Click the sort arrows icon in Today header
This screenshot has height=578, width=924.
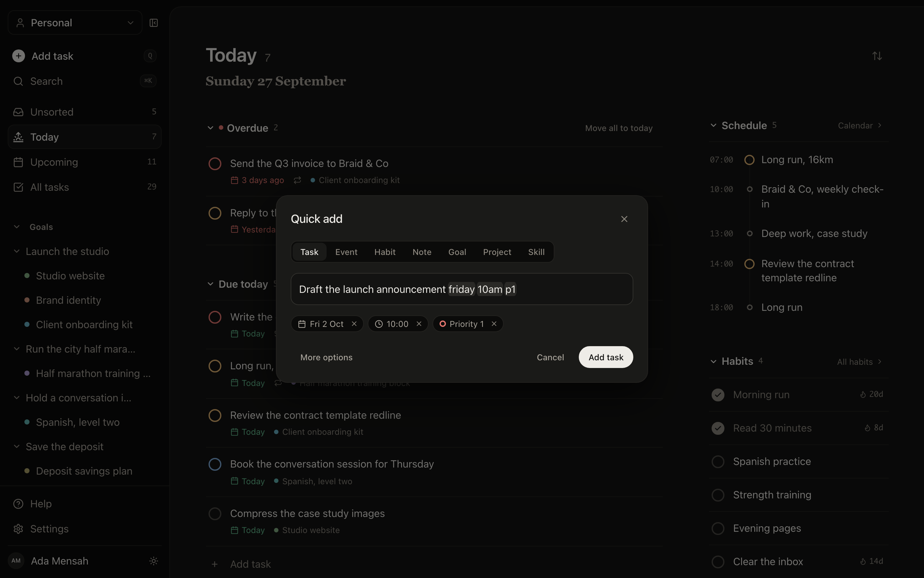point(877,56)
